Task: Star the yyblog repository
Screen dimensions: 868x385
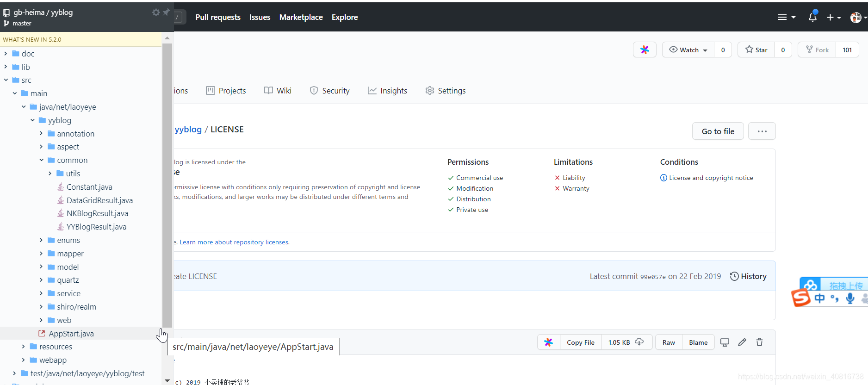Action: pyautogui.click(x=756, y=50)
